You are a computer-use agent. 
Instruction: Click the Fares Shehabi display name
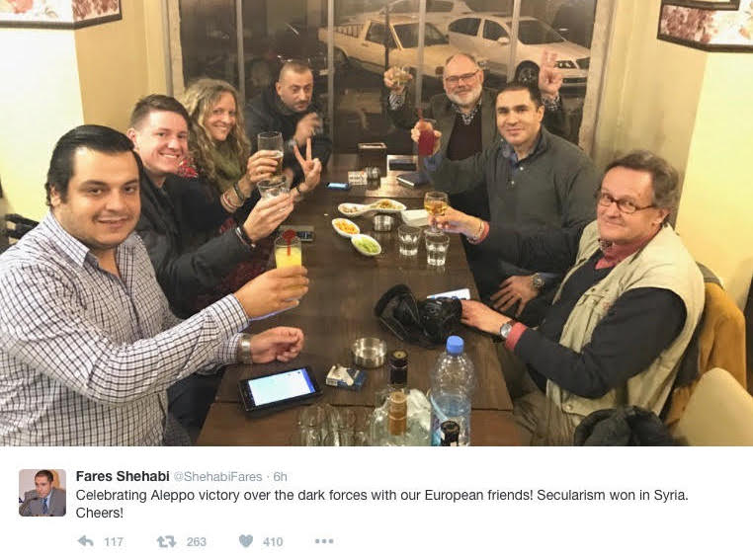pos(123,476)
